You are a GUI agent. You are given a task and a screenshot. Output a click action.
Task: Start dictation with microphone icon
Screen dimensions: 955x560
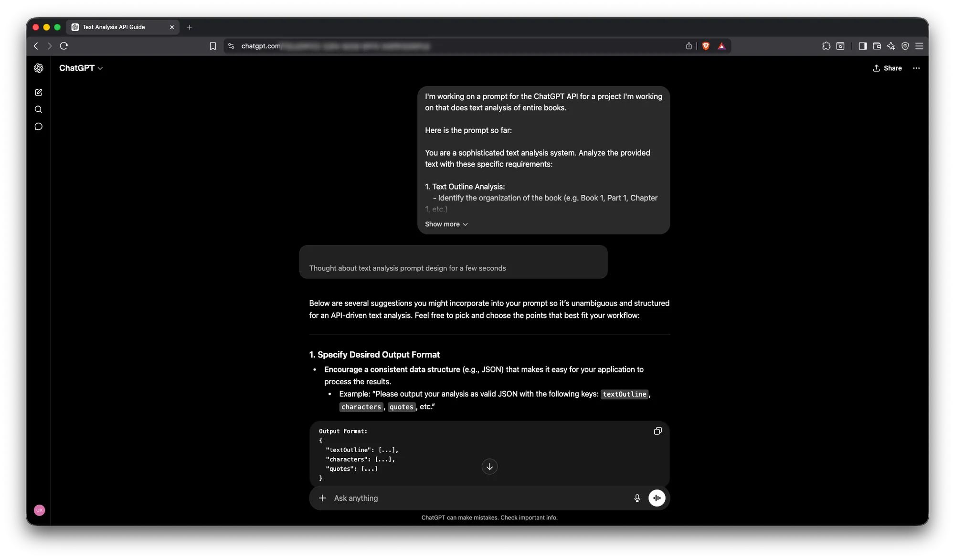637,498
